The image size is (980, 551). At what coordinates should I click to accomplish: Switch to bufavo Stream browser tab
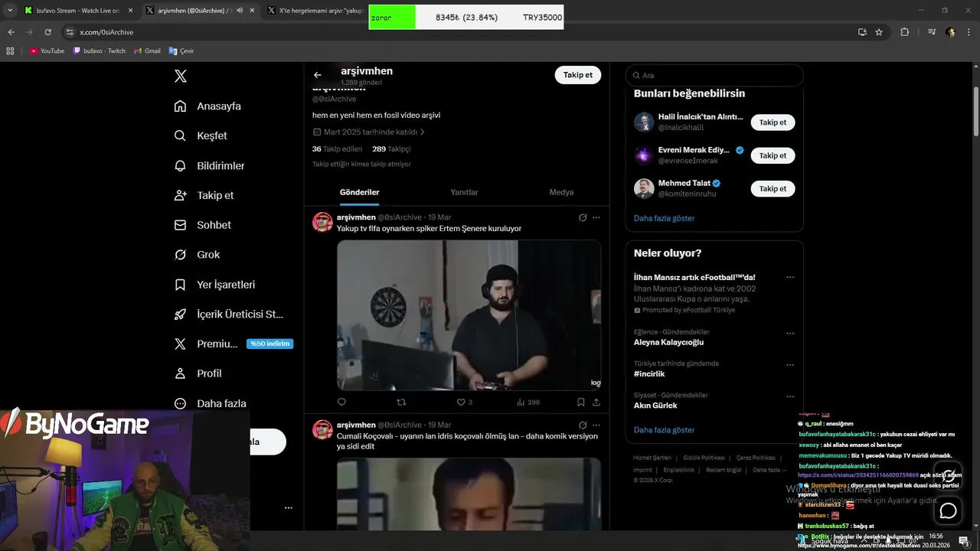78,11
